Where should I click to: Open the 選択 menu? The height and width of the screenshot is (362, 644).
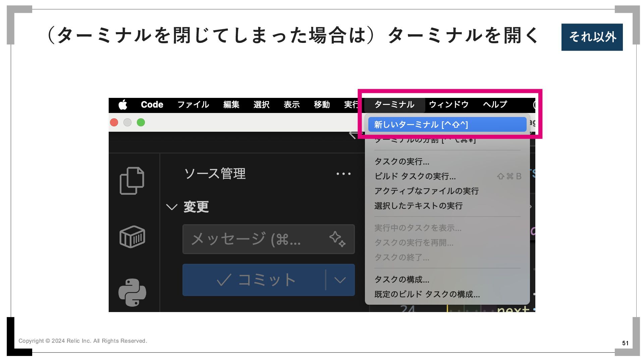coord(262,105)
